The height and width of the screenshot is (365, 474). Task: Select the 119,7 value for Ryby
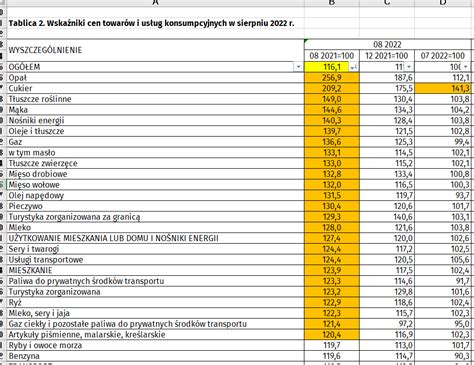point(332,345)
